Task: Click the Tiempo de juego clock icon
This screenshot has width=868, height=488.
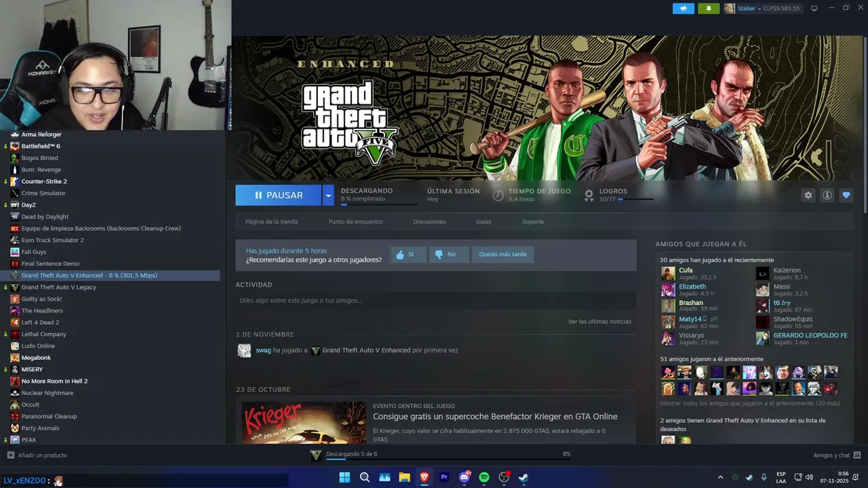Action: pyautogui.click(x=498, y=195)
